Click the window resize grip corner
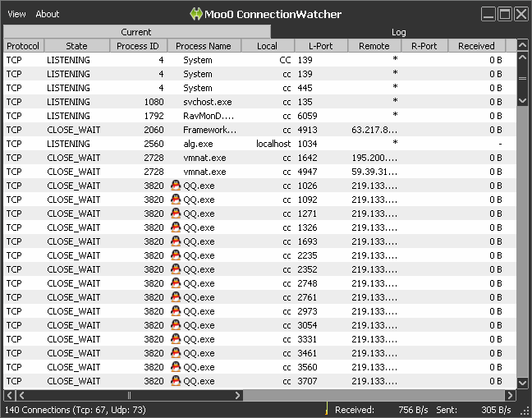Screen dimensions: 532x418 tap(525, 411)
